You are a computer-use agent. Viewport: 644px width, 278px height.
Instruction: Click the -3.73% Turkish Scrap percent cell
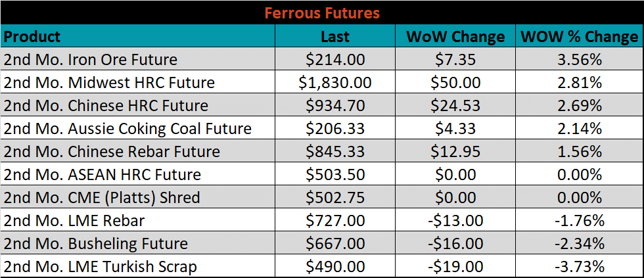(580, 266)
